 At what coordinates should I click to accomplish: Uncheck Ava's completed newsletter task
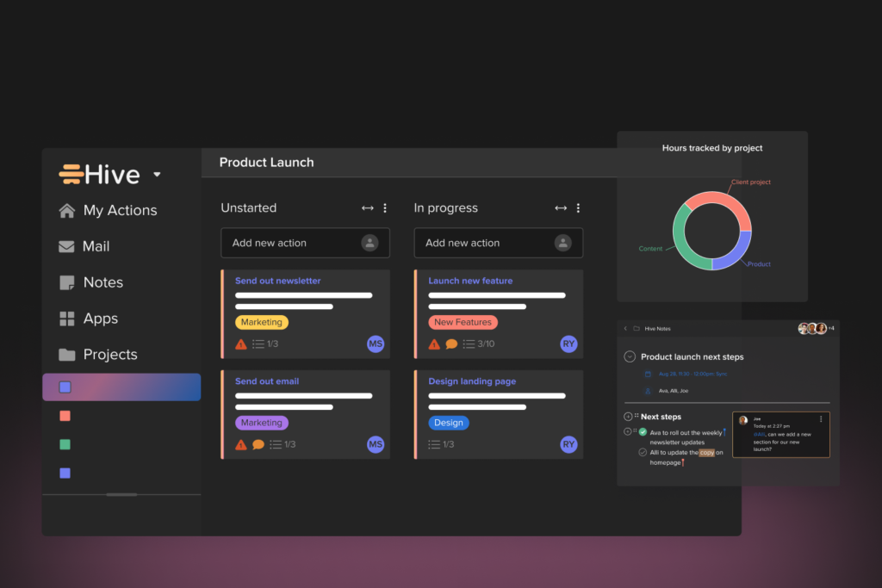pyautogui.click(x=643, y=431)
